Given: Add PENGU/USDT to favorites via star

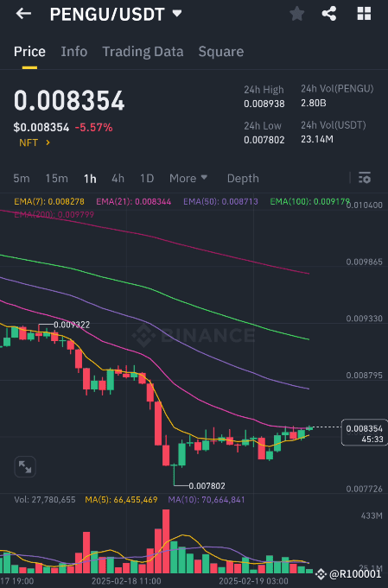Looking at the screenshot, I should pos(296,14).
